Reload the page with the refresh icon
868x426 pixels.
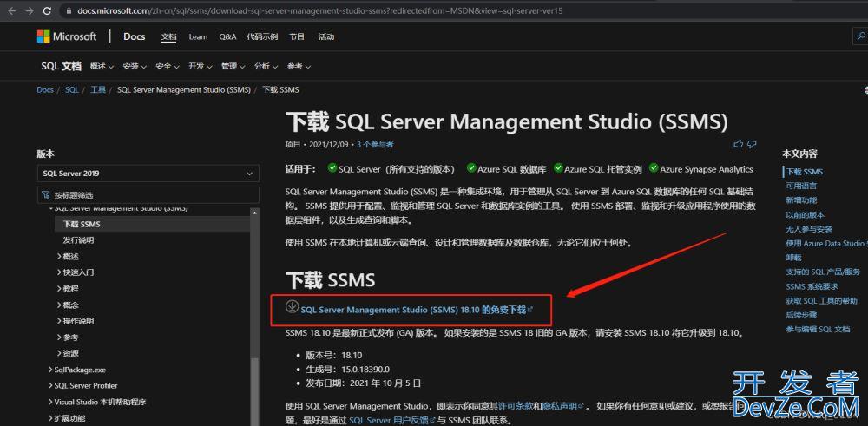pos(47,10)
